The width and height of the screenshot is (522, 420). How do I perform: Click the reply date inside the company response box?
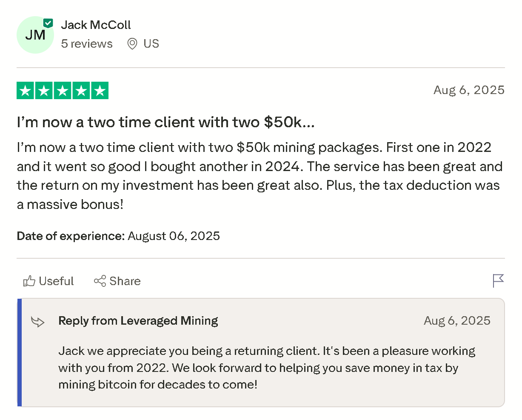457,321
